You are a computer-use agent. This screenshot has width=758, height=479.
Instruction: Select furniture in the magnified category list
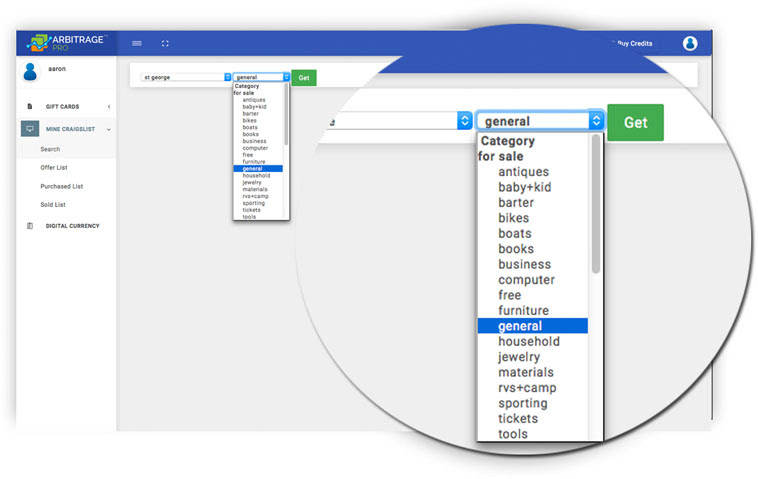click(x=524, y=311)
